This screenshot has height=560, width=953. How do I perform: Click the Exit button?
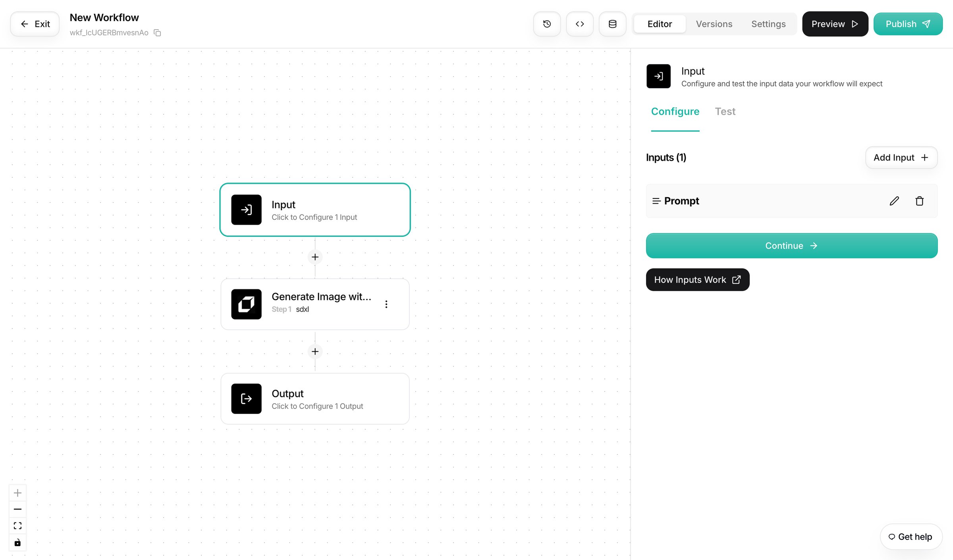tap(35, 24)
